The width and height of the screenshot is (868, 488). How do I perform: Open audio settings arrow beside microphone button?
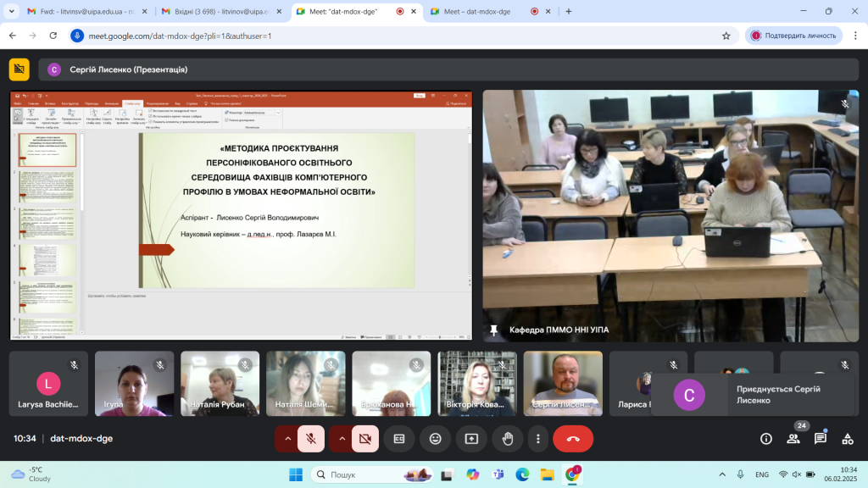pyautogui.click(x=288, y=439)
